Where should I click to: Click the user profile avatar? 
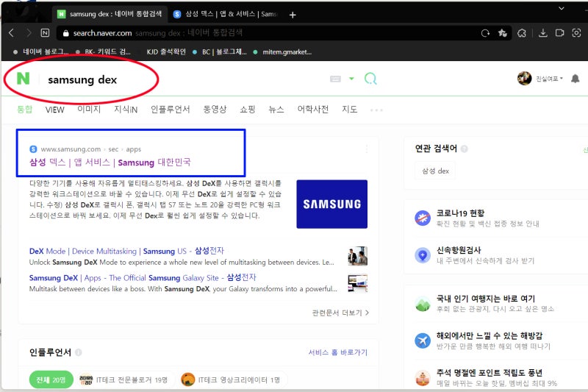click(524, 78)
